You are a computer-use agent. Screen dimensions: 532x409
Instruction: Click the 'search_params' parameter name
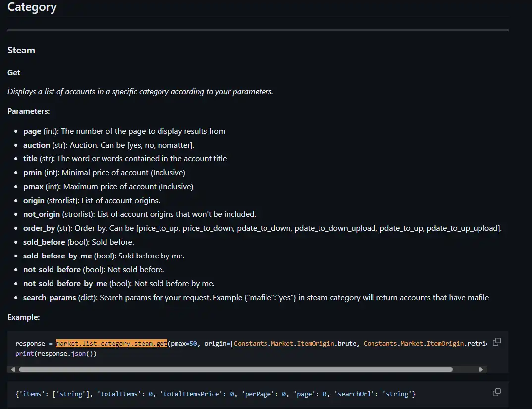(50, 298)
